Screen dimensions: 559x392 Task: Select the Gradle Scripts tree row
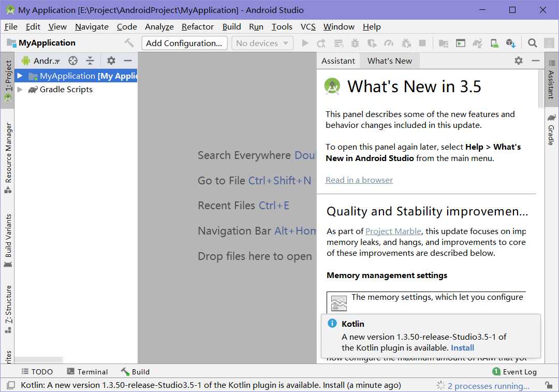click(76, 90)
